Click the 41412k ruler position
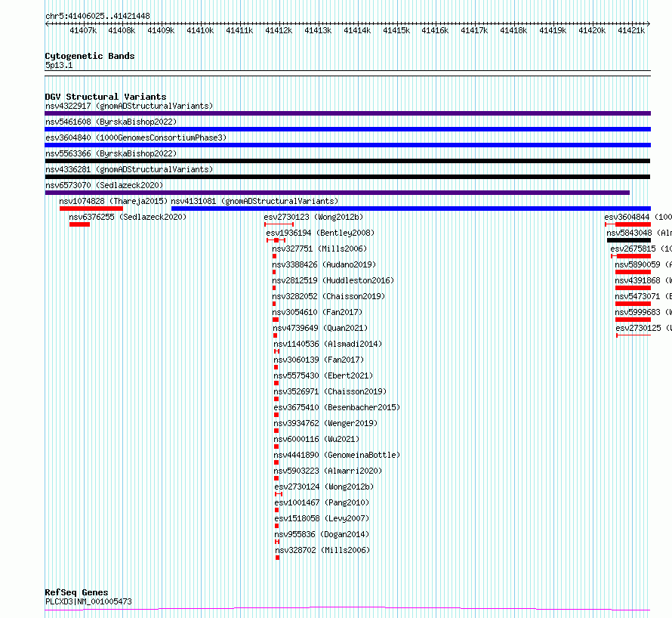 coord(279,30)
